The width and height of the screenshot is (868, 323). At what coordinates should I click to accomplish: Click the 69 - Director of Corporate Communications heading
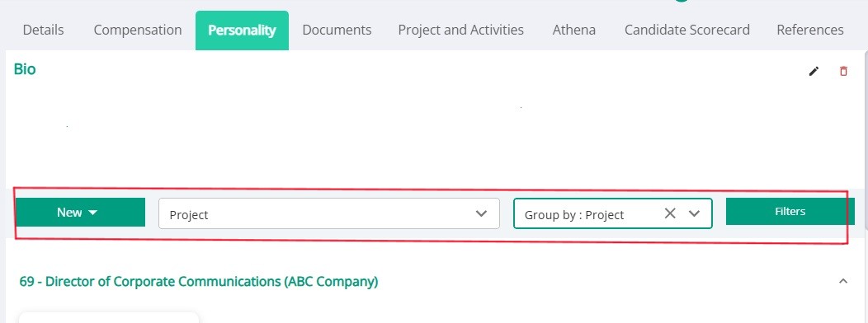[x=199, y=282]
